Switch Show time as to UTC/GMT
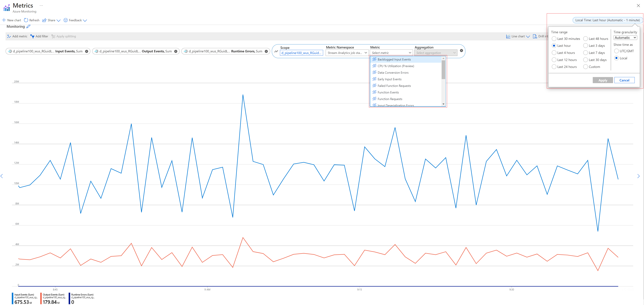Screen dimensions: 644x305 (x=616, y=51)
